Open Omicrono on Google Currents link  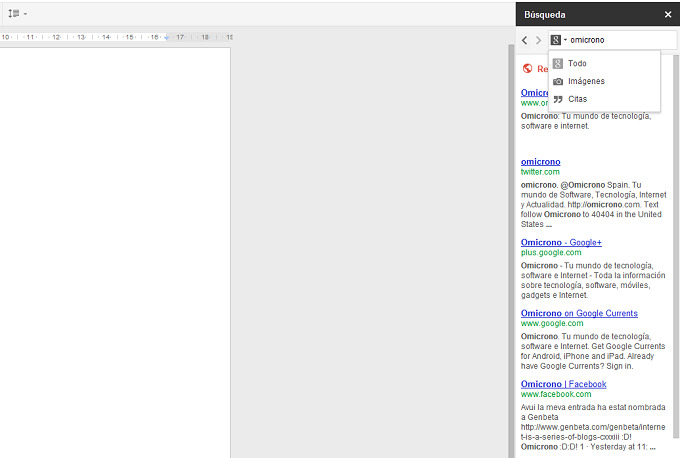coord(579,313)
